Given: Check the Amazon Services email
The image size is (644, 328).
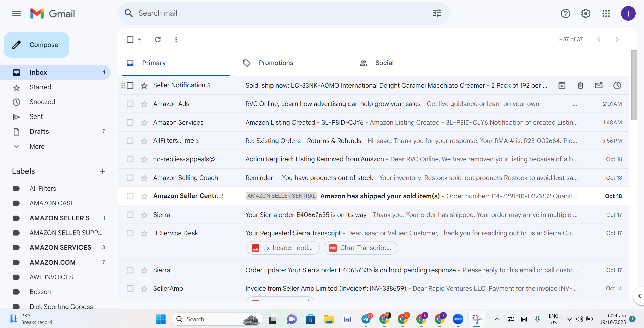Looking at the screenshot, I should 130,122.
